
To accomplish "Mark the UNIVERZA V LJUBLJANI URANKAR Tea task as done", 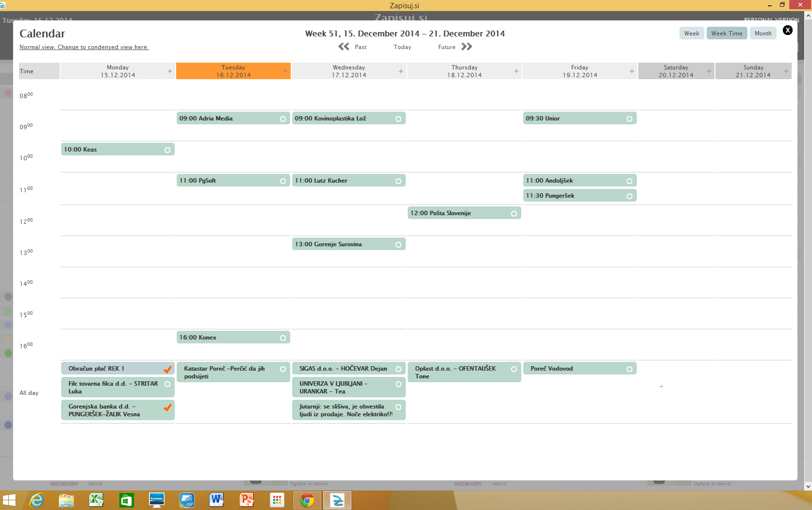I will 398,384.
